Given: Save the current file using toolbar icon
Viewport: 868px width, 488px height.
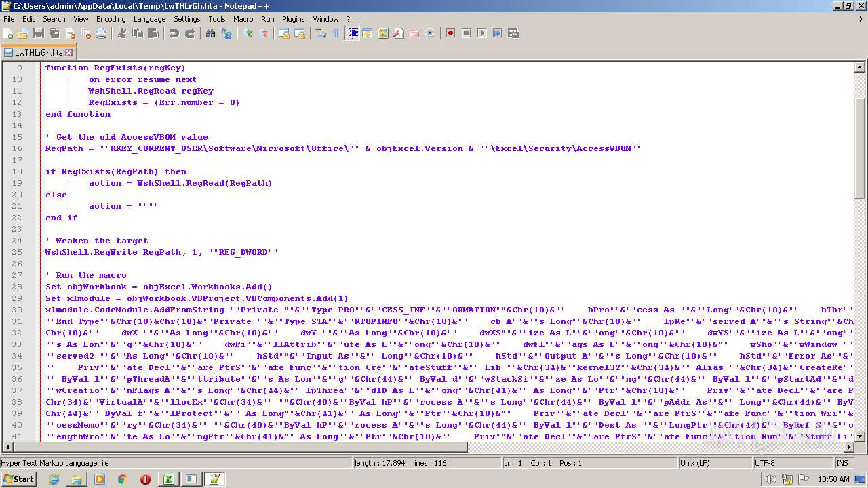Looking at the screenshot, I should click(x=39, y=33).
